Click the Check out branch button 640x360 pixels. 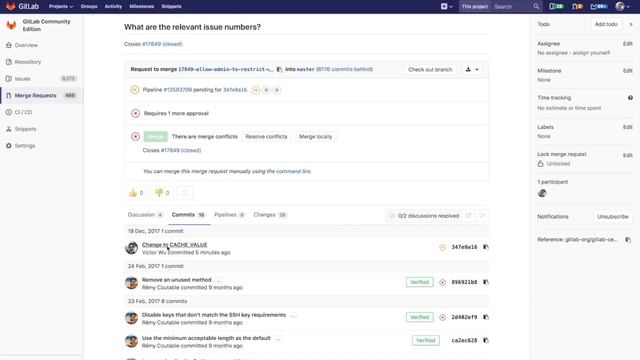point(430,69)
